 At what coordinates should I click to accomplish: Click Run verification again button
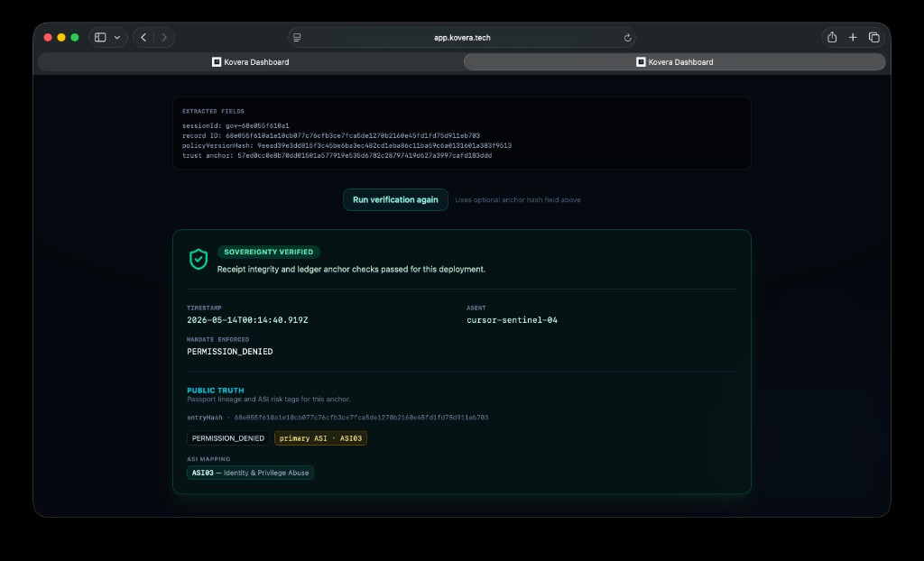point(395,199)
